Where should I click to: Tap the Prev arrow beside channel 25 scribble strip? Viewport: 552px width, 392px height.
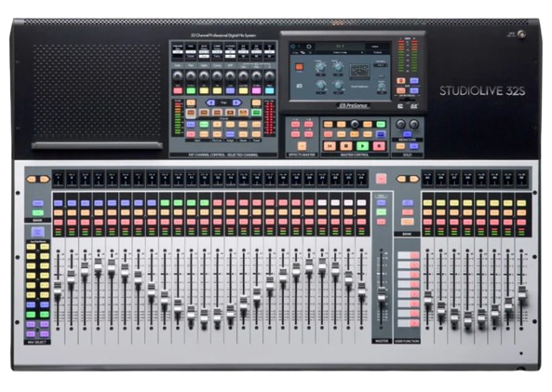pyautogui.click(x=401, y=179)
